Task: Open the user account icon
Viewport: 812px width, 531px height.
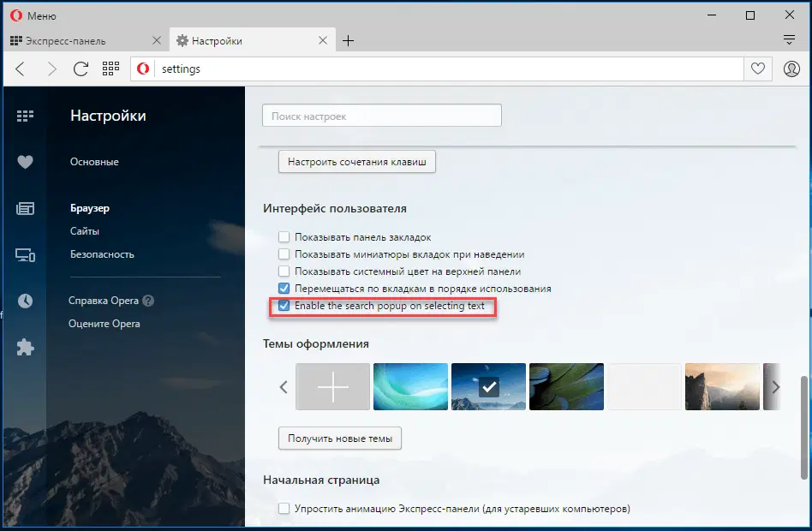Action: 791,69
